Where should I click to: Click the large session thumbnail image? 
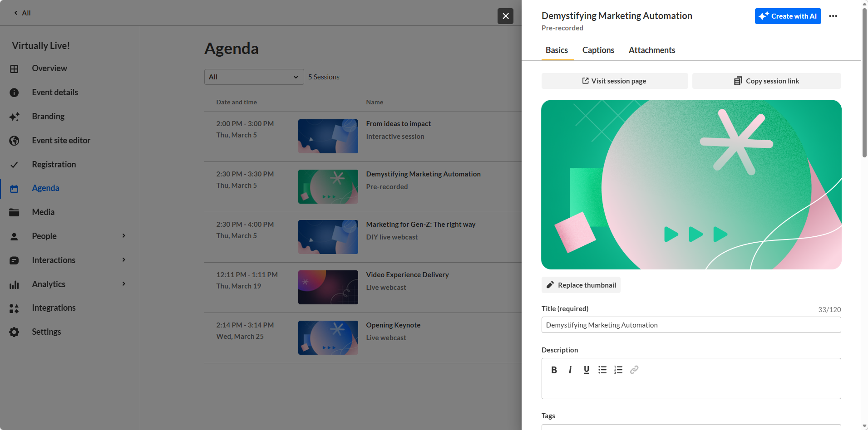[x=691, y=185]
